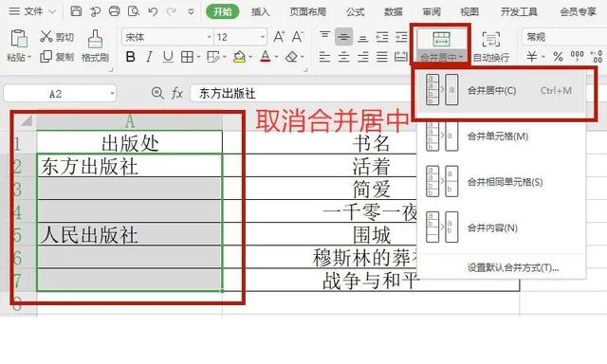This screenshot has width=607, height=364.
Task: Select the column A header
Action: [130, 121]
